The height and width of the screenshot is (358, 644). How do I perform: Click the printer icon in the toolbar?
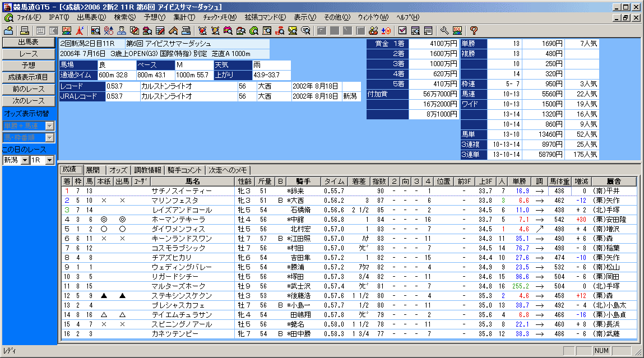25,30
